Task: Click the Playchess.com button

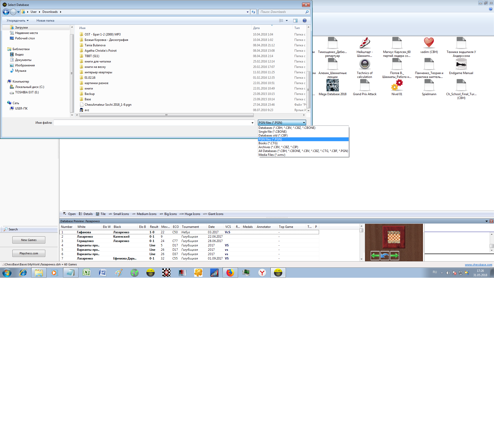Action: [29, 253]
